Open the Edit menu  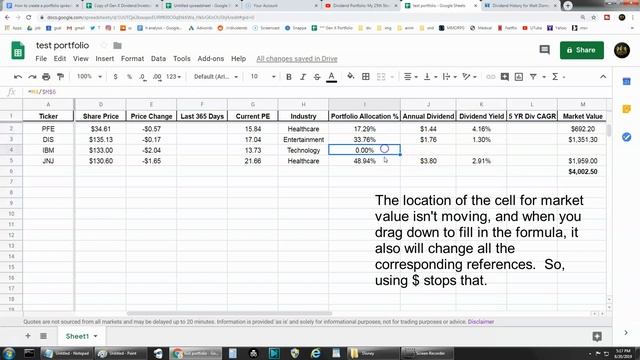[x=60, y=59]
